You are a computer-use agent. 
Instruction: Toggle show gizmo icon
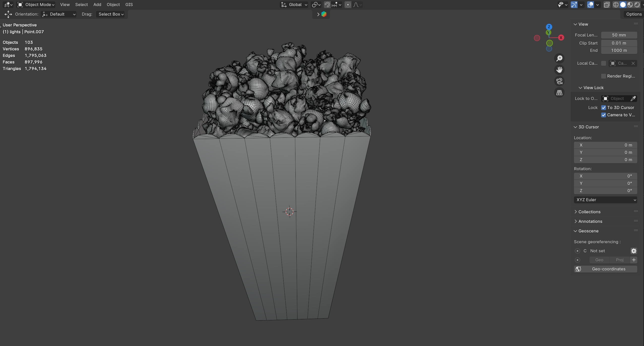[574, 5]
